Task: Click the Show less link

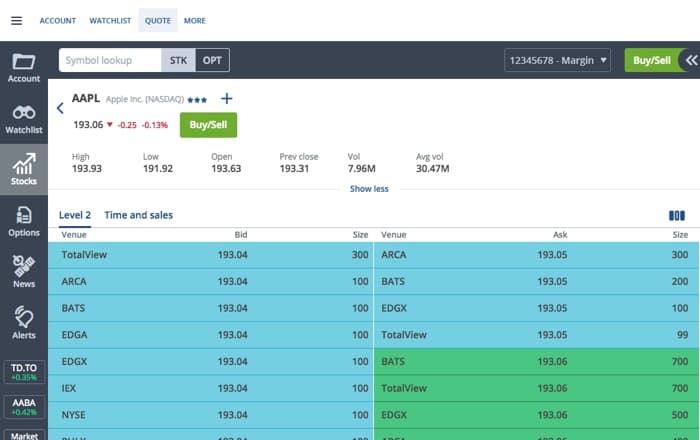Action: pyautogui.click(x=369, y=189)
